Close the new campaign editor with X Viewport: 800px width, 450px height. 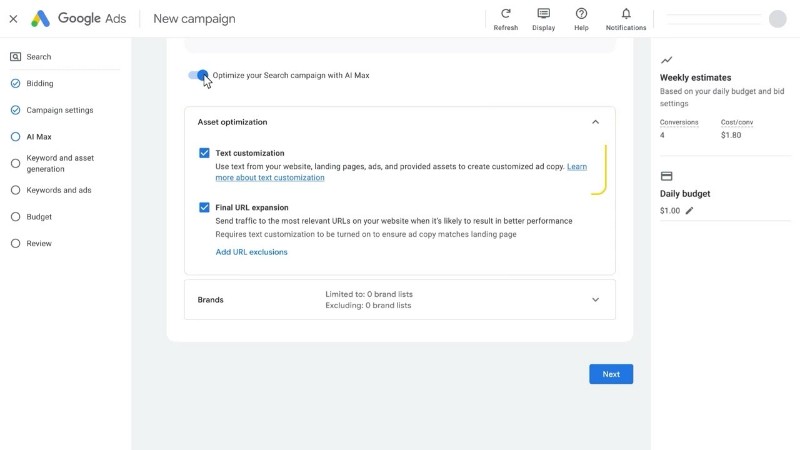click(13, 19)
